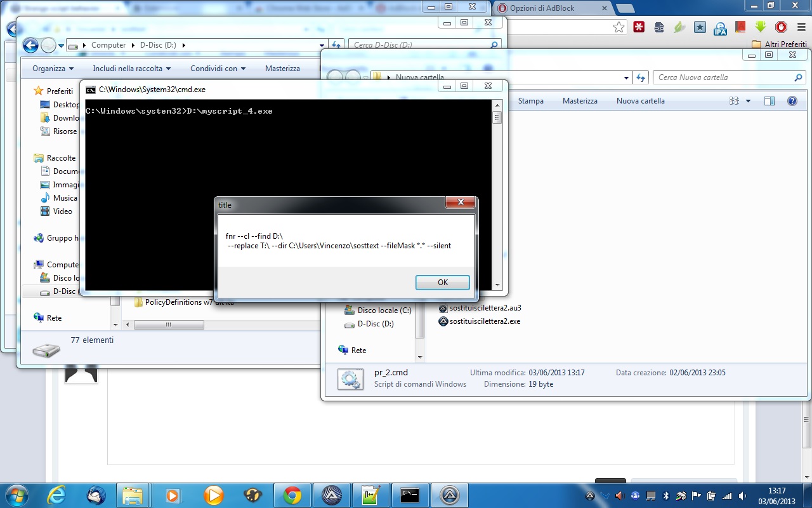Expand Nuova cartella address bar dropdown
The image size is (812, 508).
[627, 77]
